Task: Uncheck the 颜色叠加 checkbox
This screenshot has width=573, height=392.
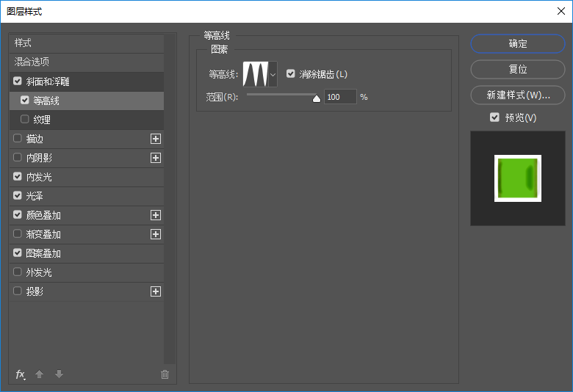Action: [18, 215]
